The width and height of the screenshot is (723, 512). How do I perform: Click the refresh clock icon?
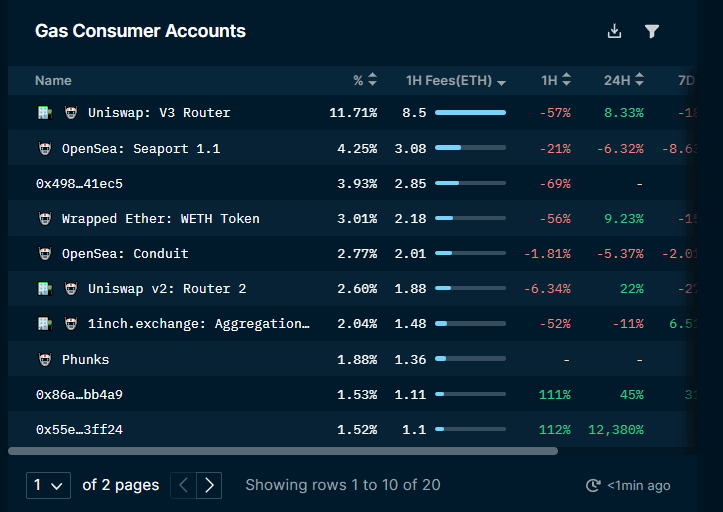[x=593, y=485]
